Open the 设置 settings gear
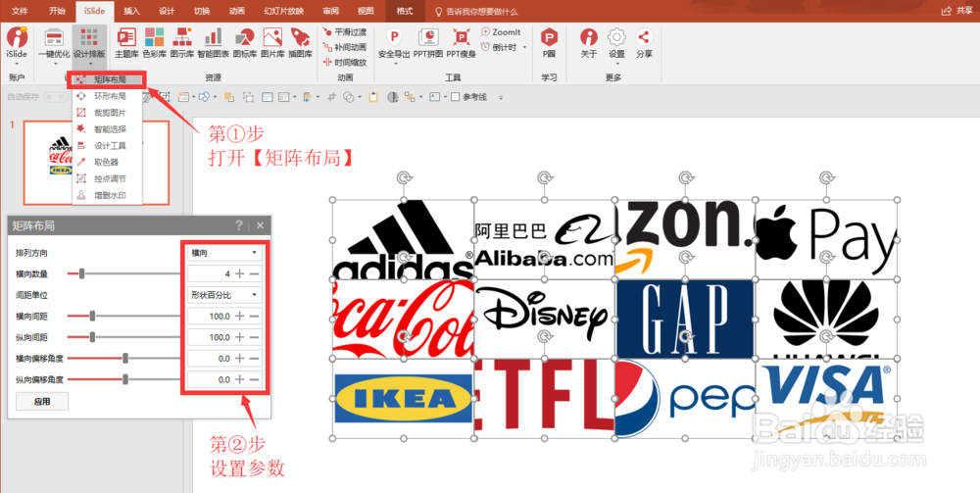 click(616, 43)
